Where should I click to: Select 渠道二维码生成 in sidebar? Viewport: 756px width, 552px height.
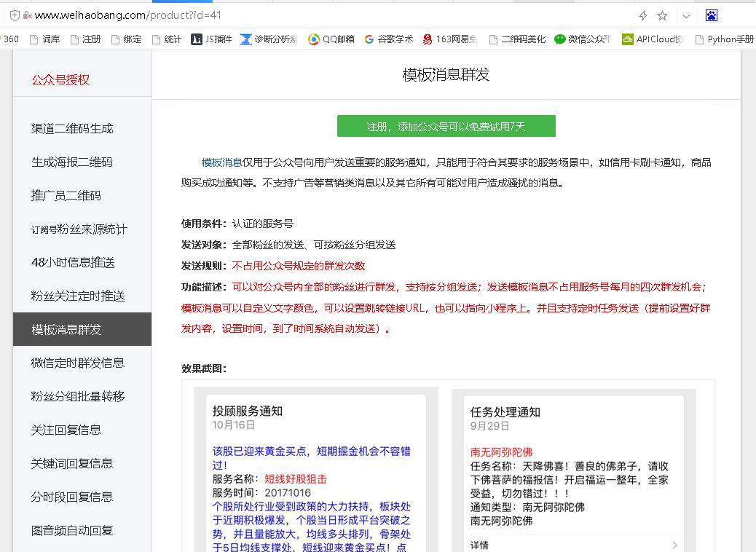[x=72, y=128]
